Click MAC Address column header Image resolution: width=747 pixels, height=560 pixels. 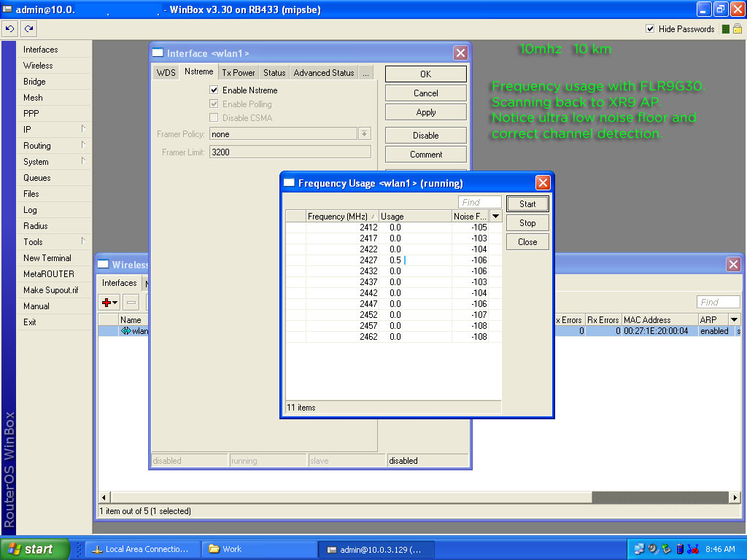click(x=659, y=319)
